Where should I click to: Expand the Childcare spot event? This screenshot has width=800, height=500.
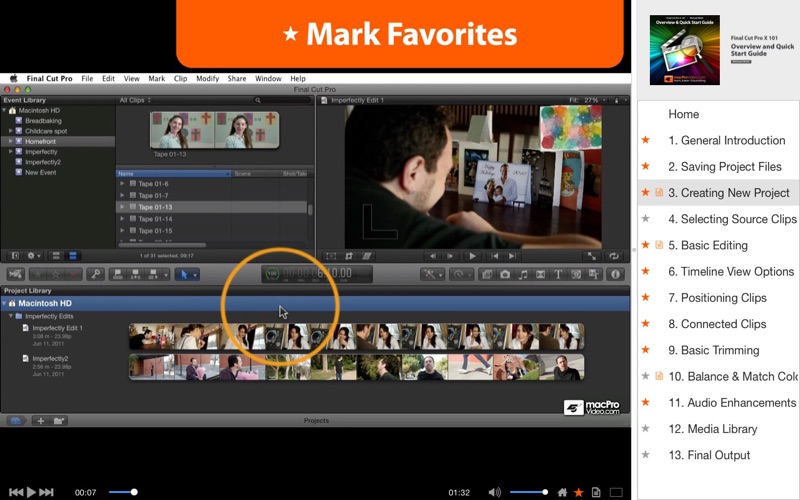(10, 131)
